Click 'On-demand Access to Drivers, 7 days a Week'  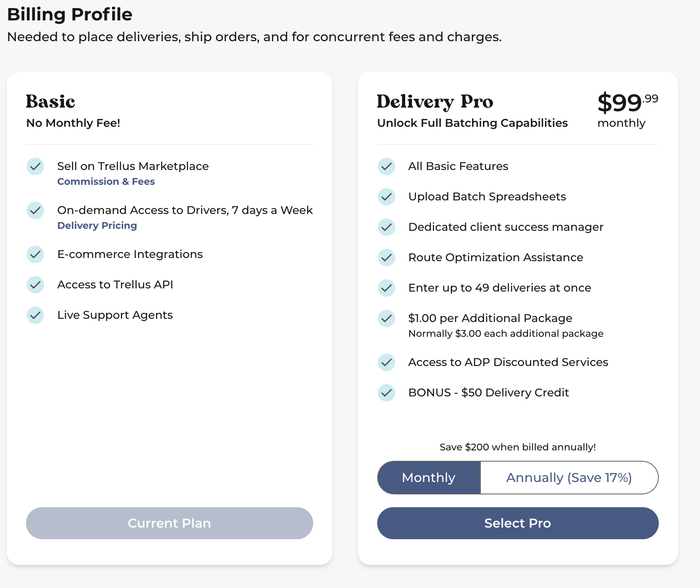(x=185, y=210)
